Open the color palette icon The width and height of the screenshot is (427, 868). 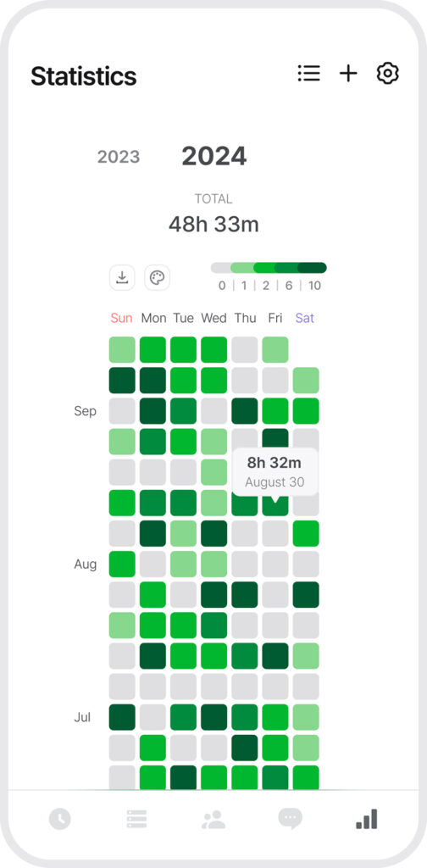point(157,277)
